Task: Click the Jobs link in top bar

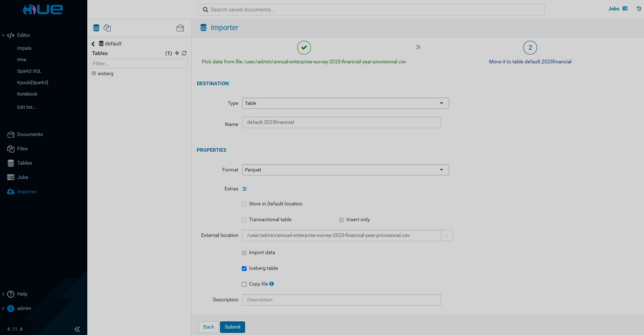Action: 614,9
